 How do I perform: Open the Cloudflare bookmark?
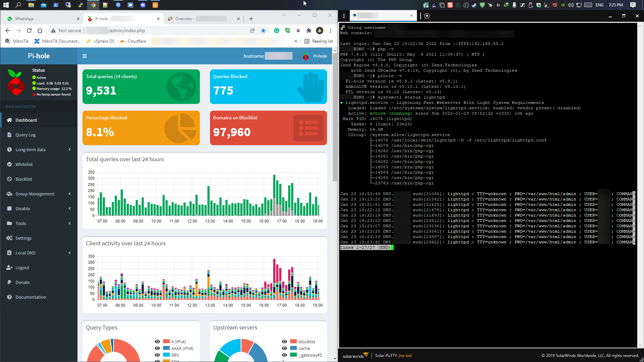(x=133, y=41)
